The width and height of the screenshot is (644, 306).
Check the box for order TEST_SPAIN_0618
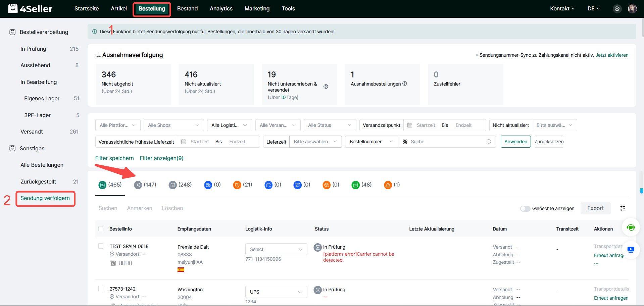point(101,246)
